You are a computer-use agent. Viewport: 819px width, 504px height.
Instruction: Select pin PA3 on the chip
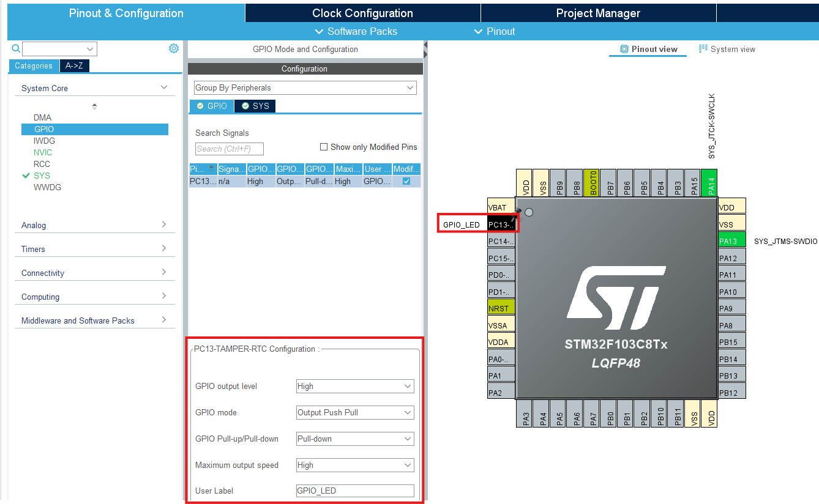pos(525,414)
